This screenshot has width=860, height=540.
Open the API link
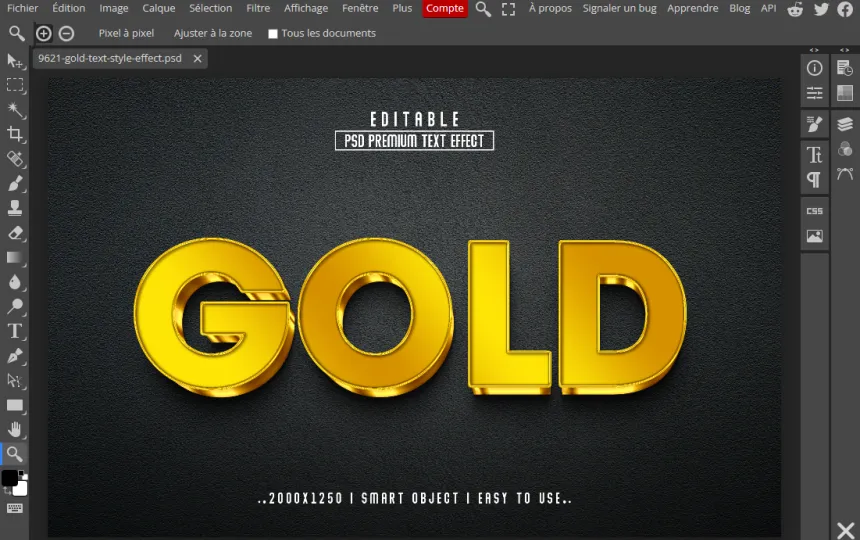(x=768, y=8)
